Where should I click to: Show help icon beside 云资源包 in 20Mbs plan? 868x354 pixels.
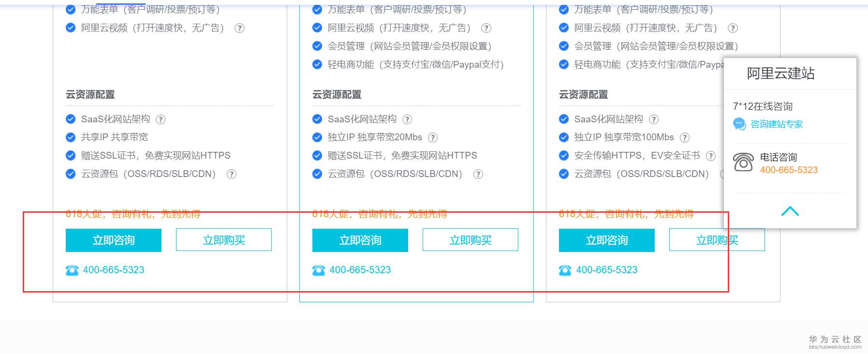tap(478, 174)
